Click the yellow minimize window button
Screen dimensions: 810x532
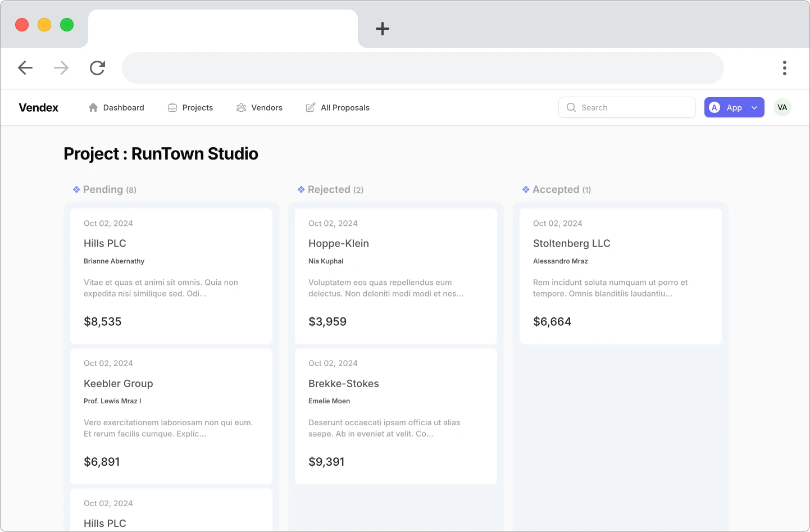pyautogui.click(x=44, y=25)
